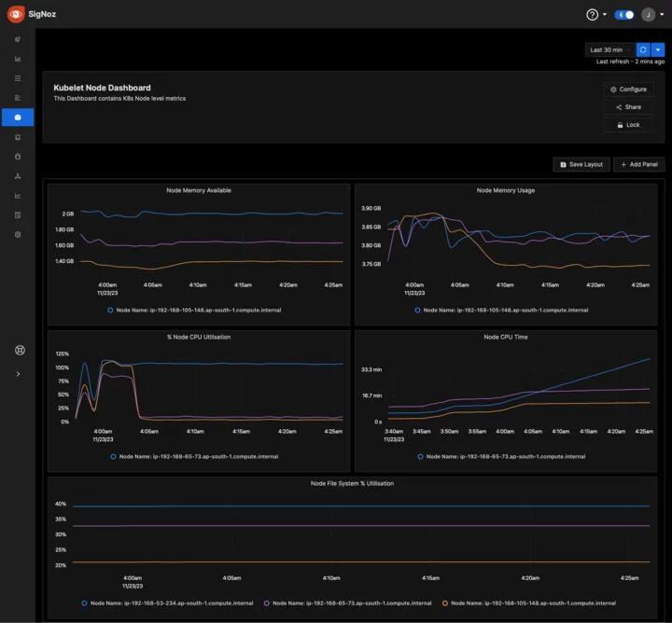The image size is (672, 623).
Task: Click the 40% axis label in File System panel
Action: [x=61, y=504]
